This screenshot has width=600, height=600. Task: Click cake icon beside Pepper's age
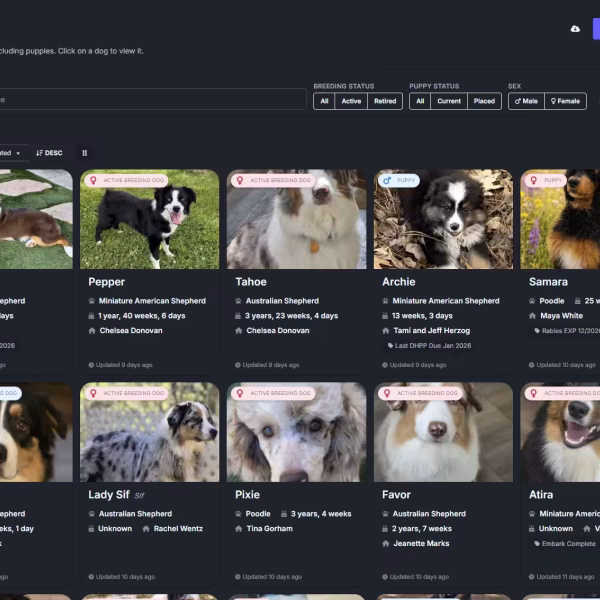point(91,316)
